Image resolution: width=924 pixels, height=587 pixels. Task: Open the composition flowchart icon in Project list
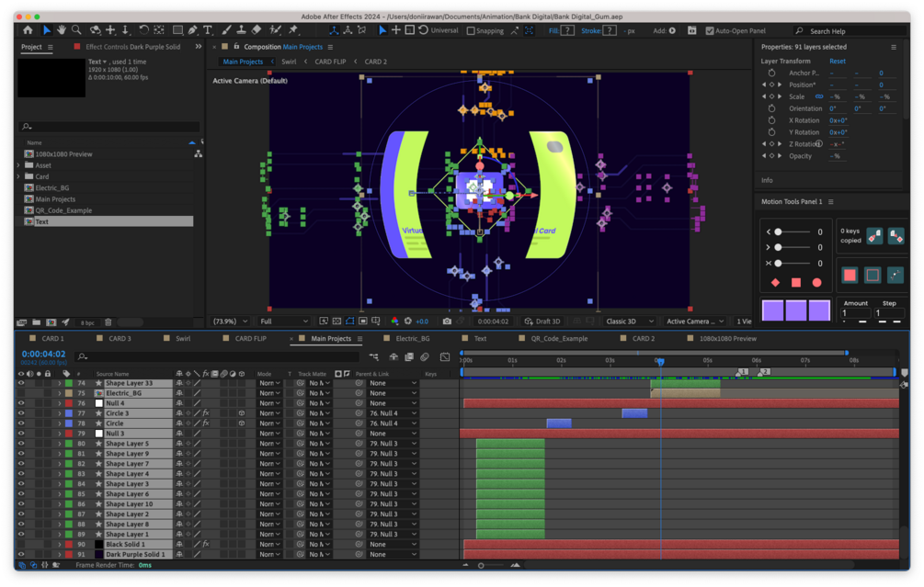tap(198, 154)
